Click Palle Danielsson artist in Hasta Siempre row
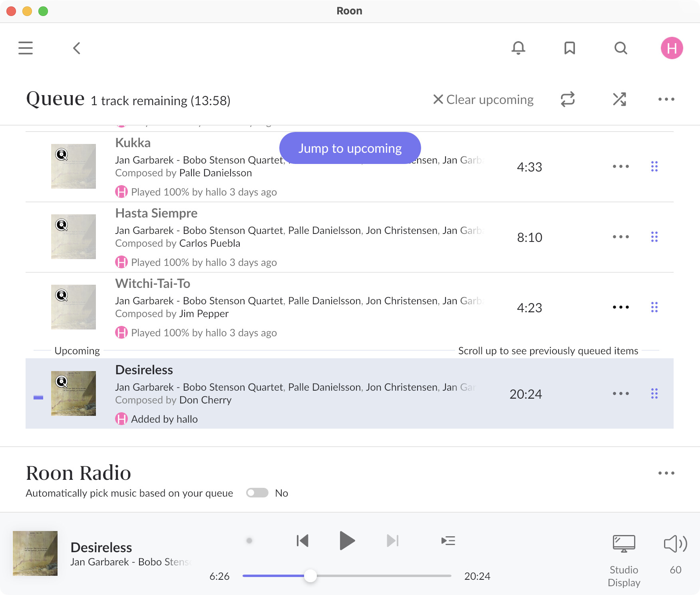The height and width of the screenshot is (595, 700). 324,230
